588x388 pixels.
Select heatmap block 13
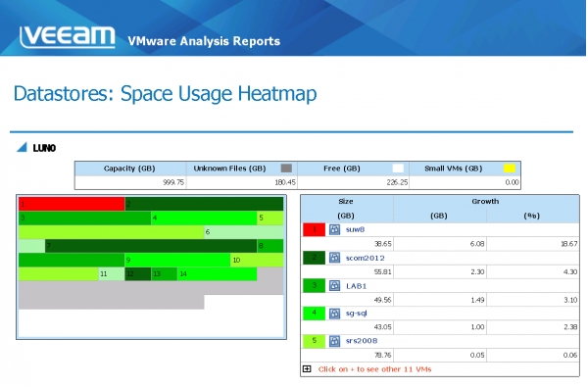tap(165, 274)
